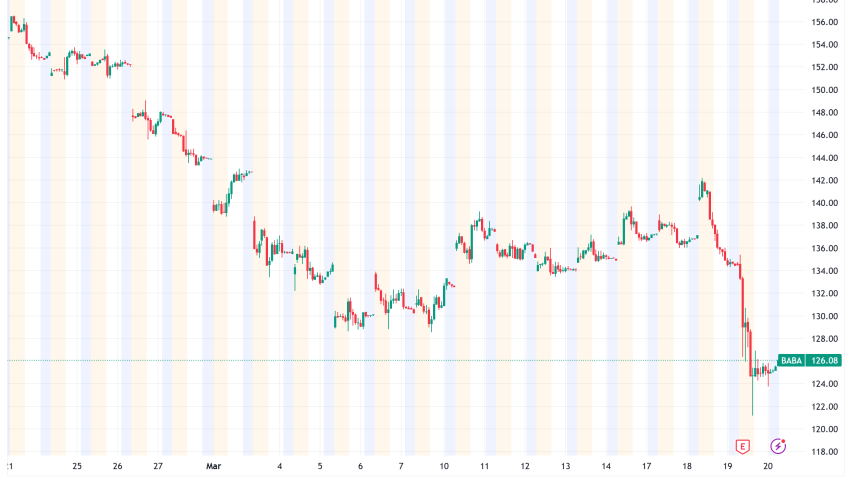Click the green BABA symbol label
Image resolution: width=852 pixels, height=485 pixels.
pos(790,361)
